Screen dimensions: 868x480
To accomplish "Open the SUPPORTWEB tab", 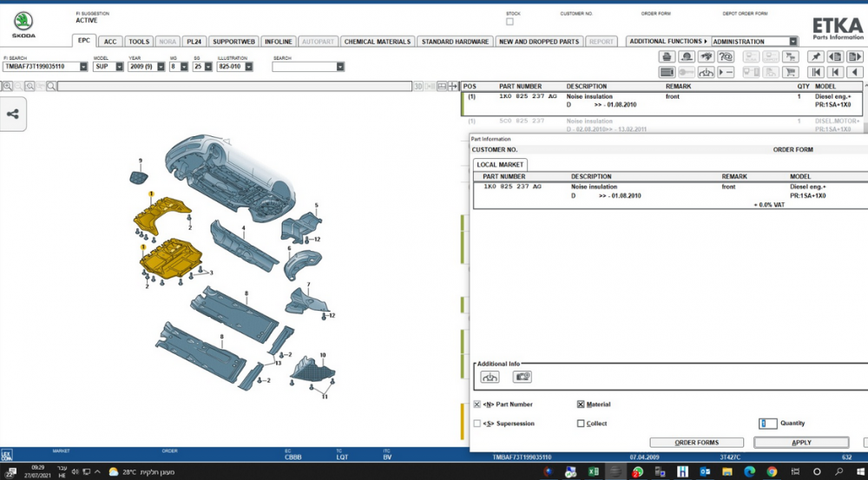I will coord(233,42).
